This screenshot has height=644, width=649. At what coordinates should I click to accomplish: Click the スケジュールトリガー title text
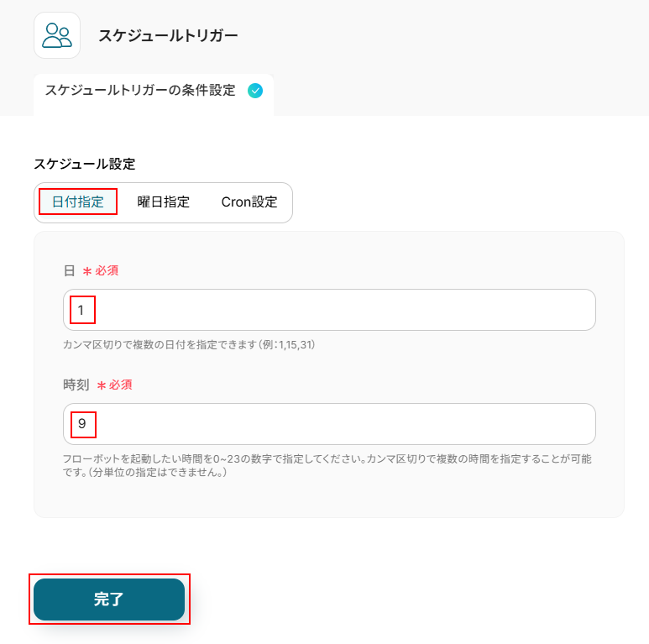coord(168,35)
